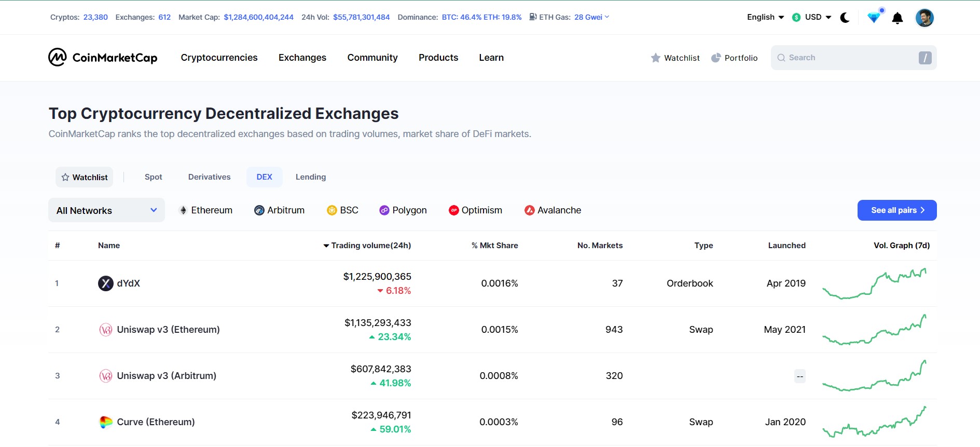Image resolution: width=980 pixels, height=447 pixels.
Task: Switch to the Derivatives tab
Action: [210, 177]
